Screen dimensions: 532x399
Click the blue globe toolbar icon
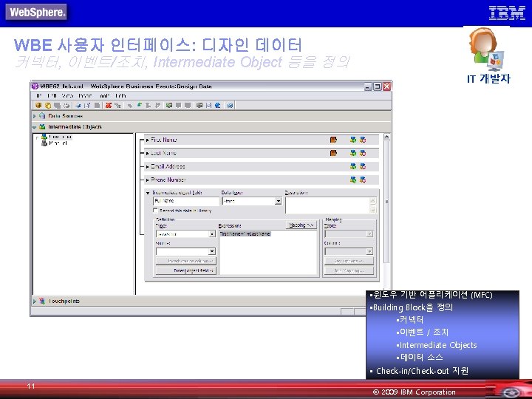(218, 106)
